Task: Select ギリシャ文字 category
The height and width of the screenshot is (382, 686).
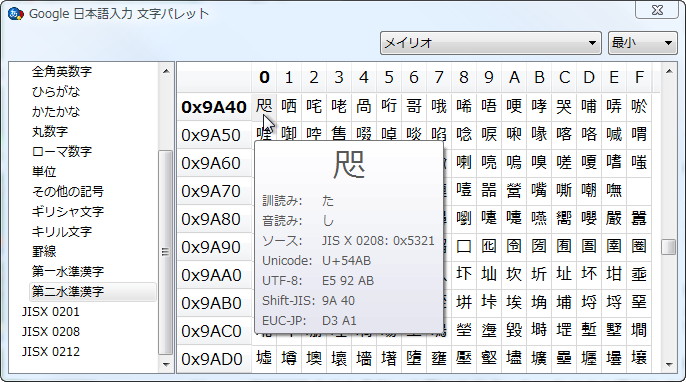Action: (68, 211)
